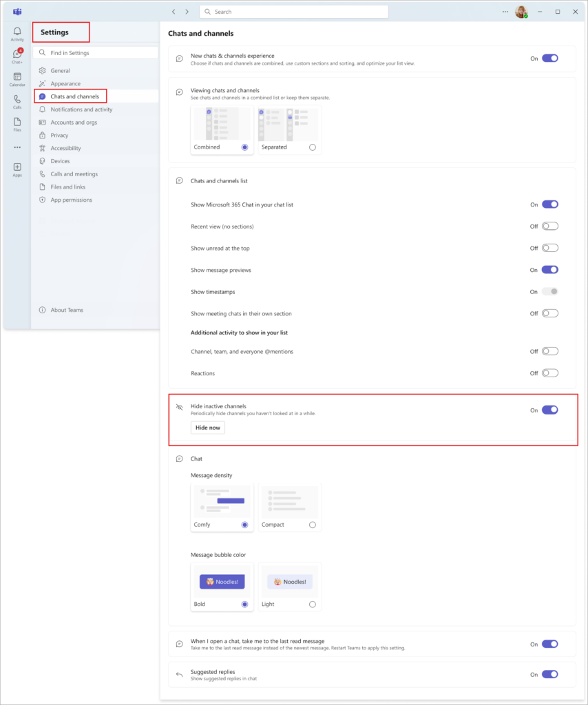Click the Separated layout preview thumbnail
The width and height of the screenshot is (588, 705).
290,124
